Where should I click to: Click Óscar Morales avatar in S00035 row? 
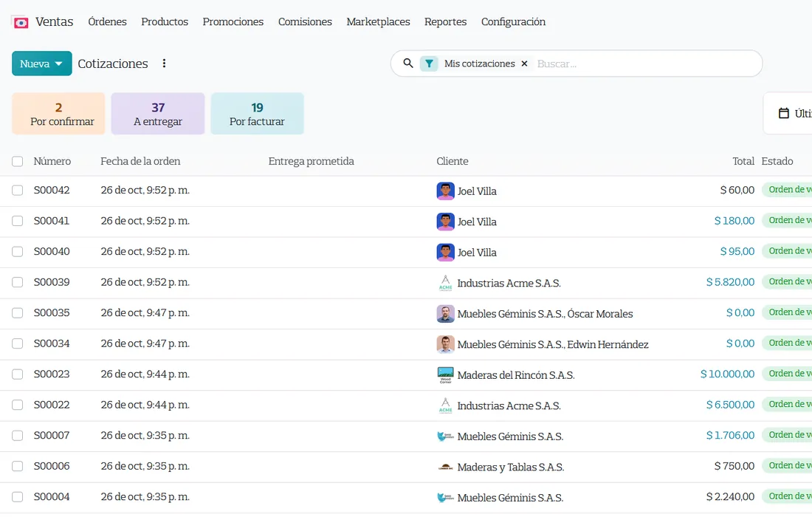[445, 313]
